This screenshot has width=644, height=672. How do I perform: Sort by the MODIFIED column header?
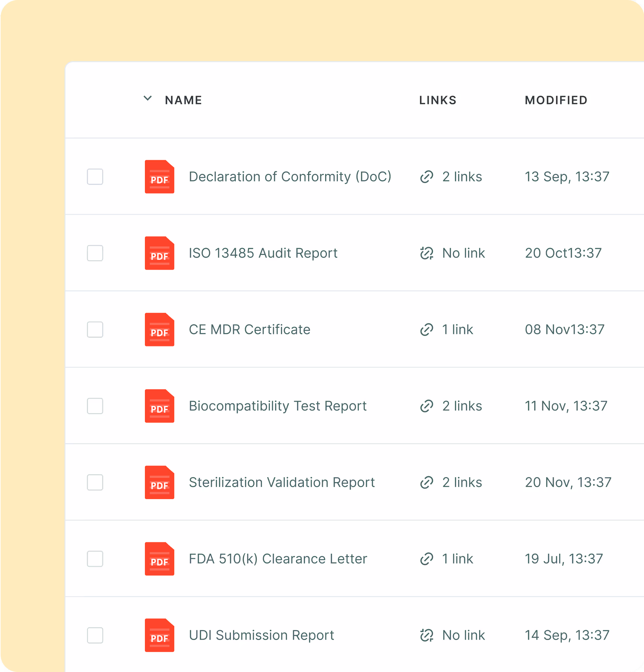[556, 100]
